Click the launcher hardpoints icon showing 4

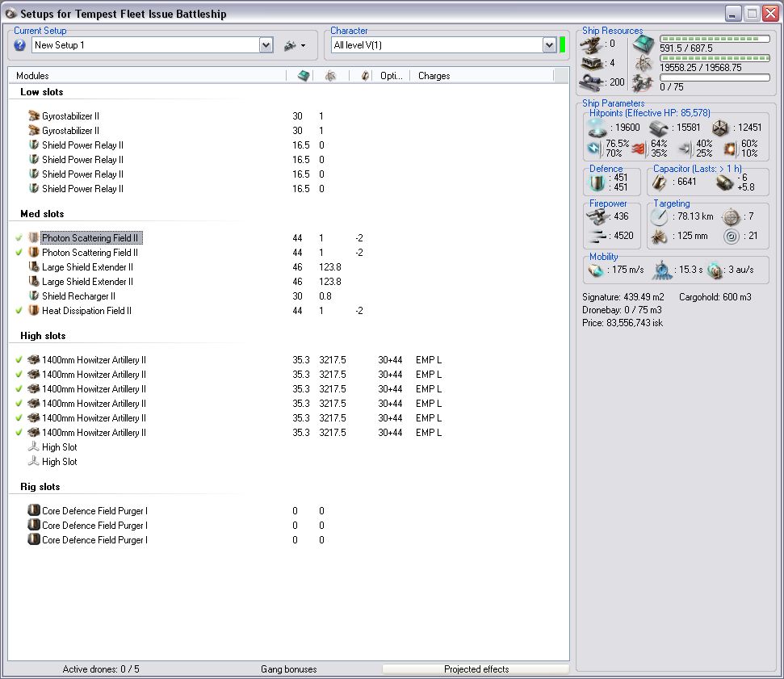pos(592,64)
